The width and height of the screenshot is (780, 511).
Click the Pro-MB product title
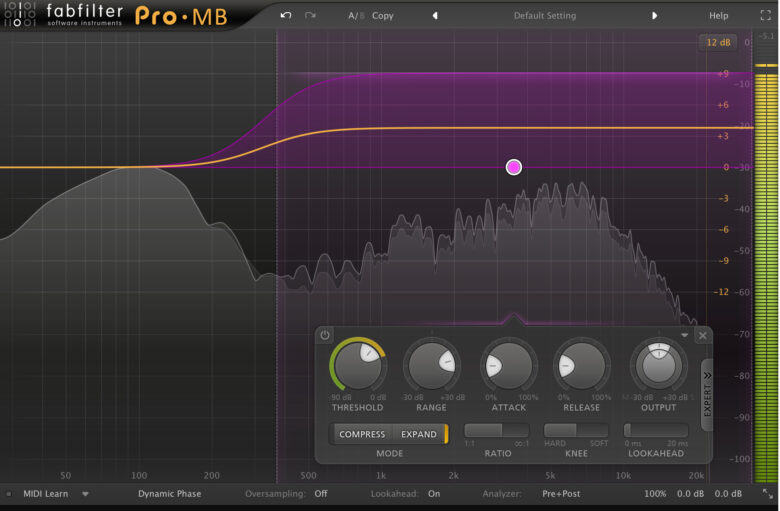pos(181,16)
